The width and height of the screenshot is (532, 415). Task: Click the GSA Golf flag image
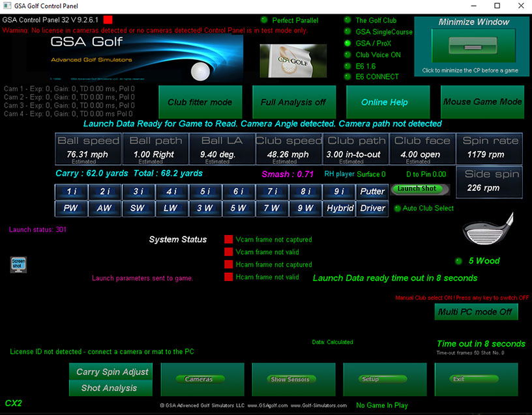click(x=293, y=61)
